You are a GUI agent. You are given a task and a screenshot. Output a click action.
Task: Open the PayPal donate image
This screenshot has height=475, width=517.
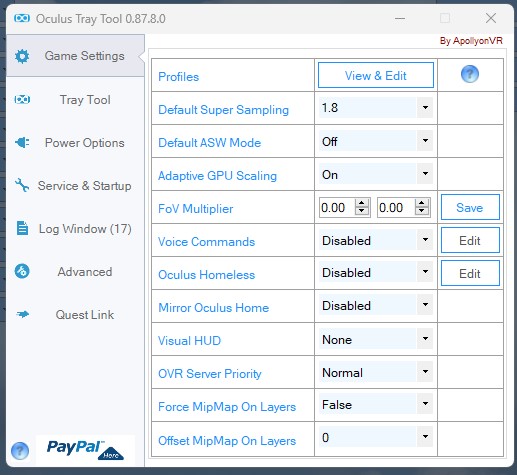point(85,450)
